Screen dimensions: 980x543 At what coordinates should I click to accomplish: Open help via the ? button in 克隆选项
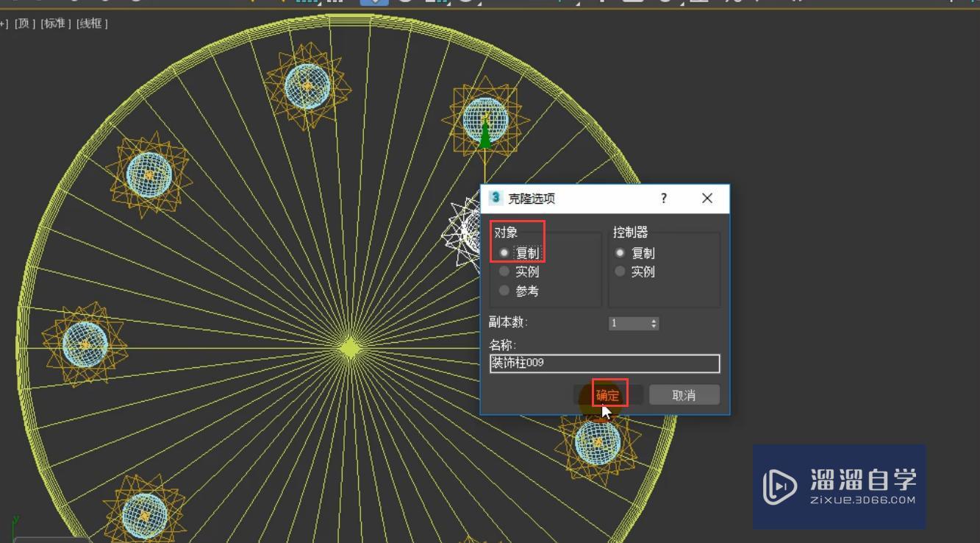pos(664,198)
